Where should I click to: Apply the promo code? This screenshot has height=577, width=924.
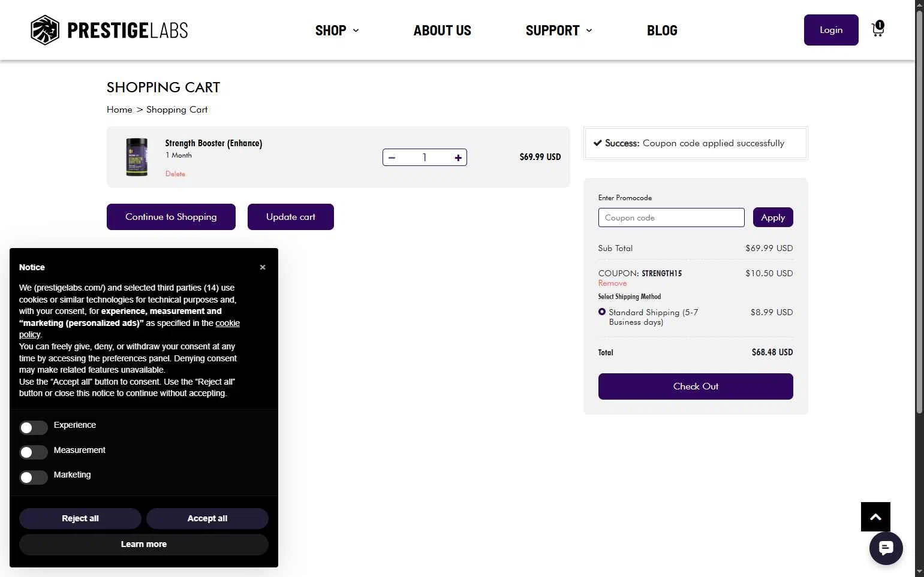[773, 217]
